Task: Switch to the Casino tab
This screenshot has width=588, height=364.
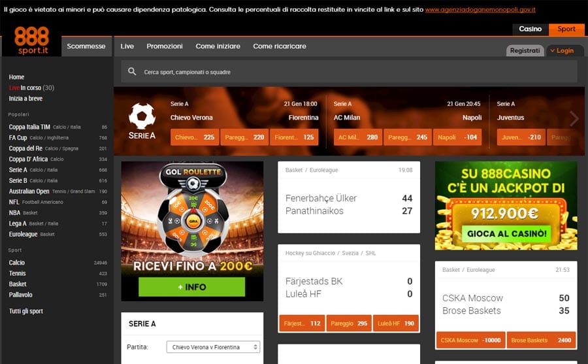Action: click(x=531, y=29)
